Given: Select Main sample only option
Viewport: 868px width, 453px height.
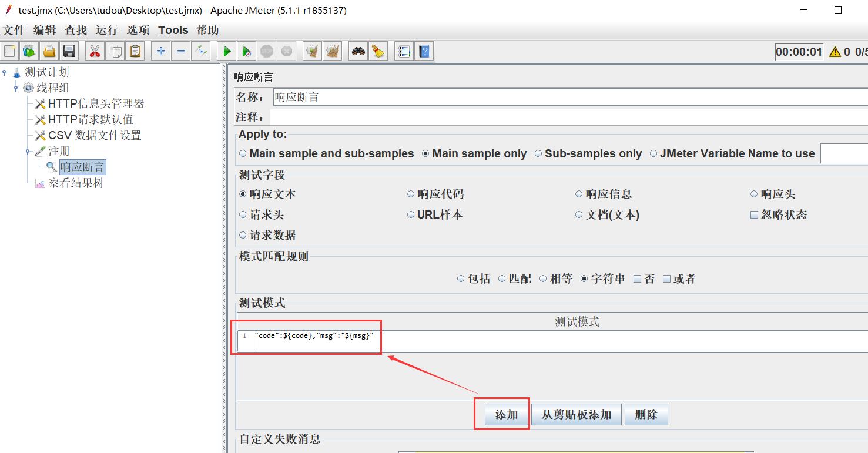Looking at the screenshot, I should click(x=474, y=153).
